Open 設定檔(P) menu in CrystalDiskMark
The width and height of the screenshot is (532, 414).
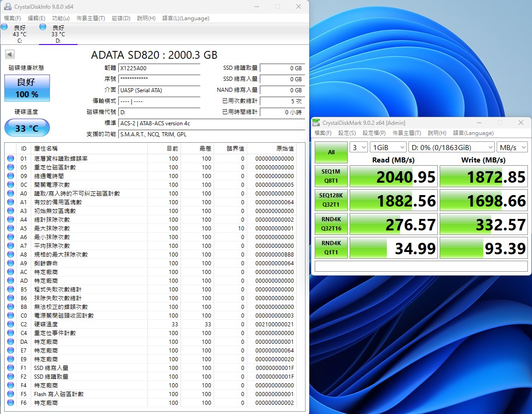click(374, 133)
